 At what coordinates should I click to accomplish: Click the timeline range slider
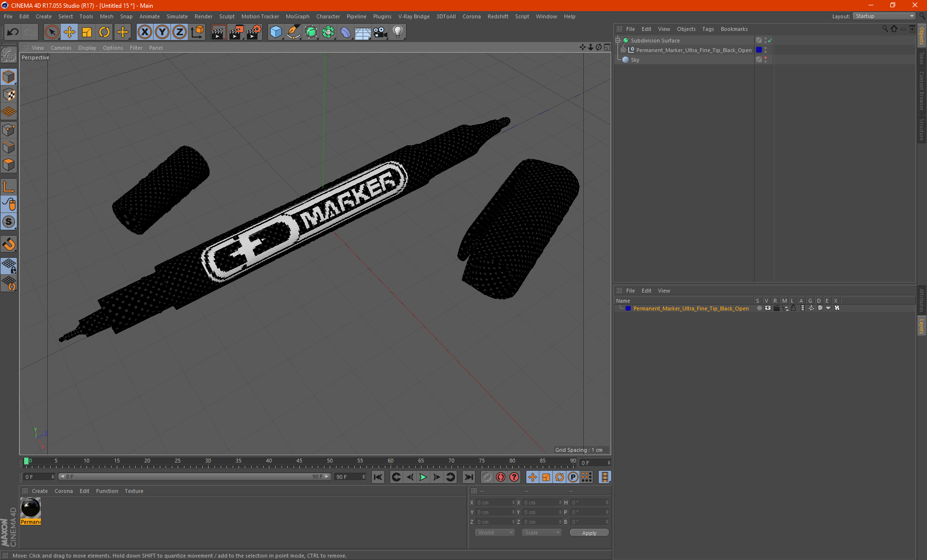tap(195, 476)
